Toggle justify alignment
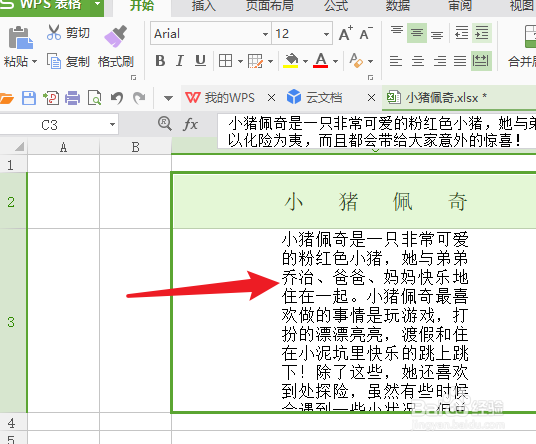 pyautogui.click(x=460, y=61)
